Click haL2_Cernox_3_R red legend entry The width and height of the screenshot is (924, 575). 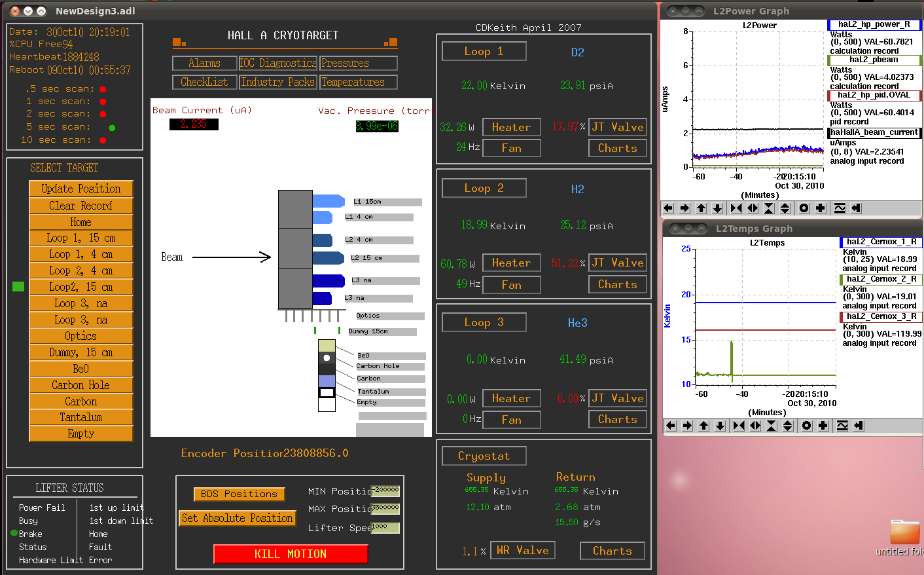(881, 317)
